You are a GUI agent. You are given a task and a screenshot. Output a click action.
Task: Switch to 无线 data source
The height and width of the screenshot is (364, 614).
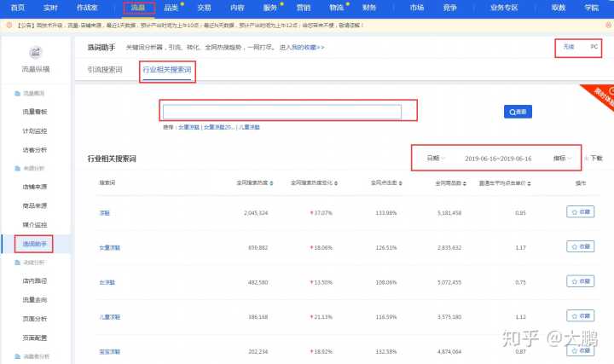click(x=568, y=47)
